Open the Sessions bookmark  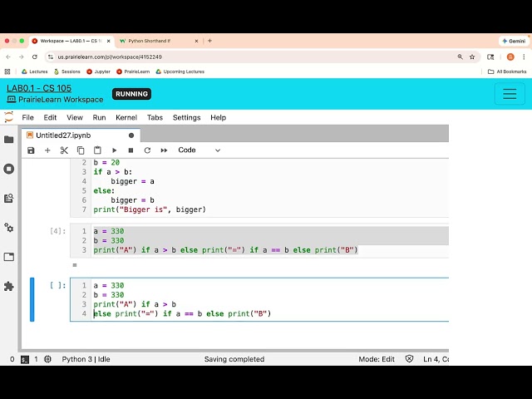coord(66,71)
